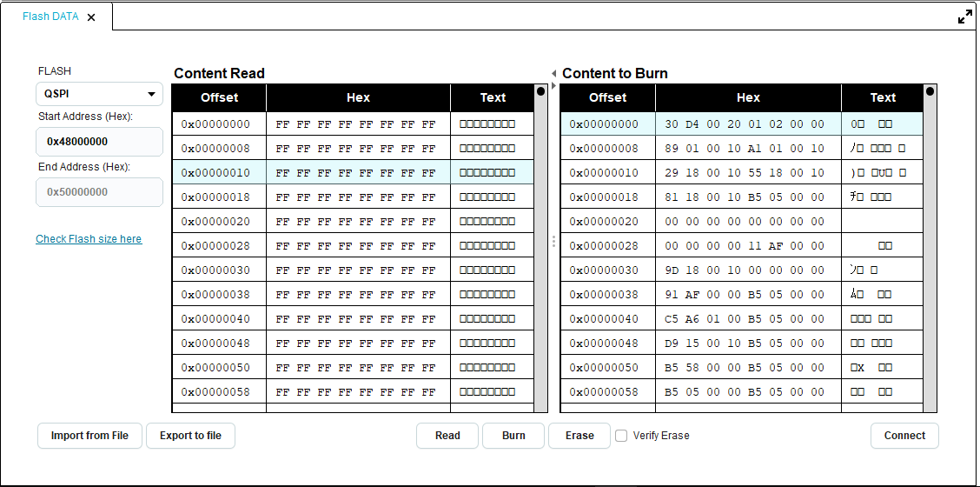Click Content Read Text column header
This screenshot has height=487, width=980.
(x=493, y=97)
